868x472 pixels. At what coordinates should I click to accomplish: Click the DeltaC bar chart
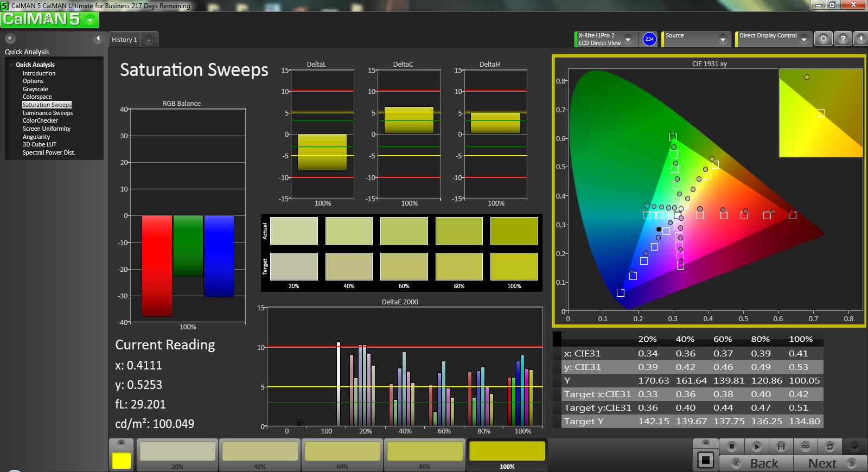click(x=409, y=135)
